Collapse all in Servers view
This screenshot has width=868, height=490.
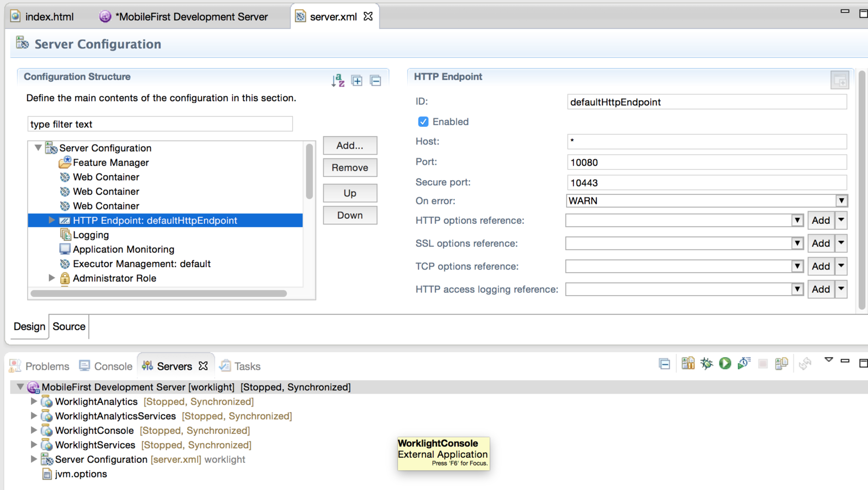click(664, 364)
